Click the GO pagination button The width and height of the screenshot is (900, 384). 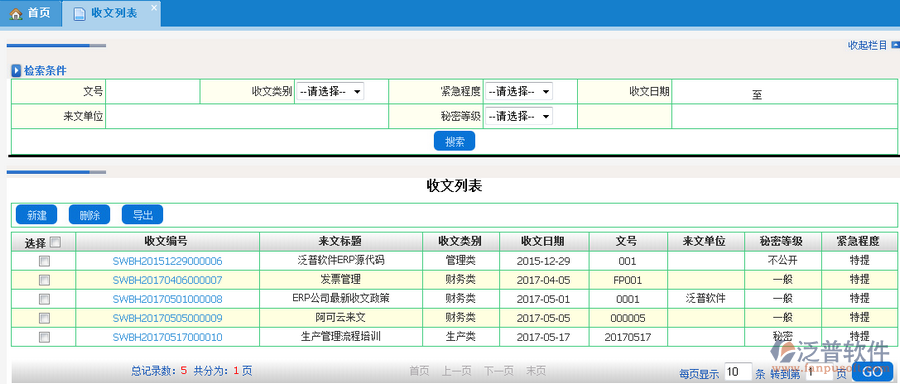[872, 371]
